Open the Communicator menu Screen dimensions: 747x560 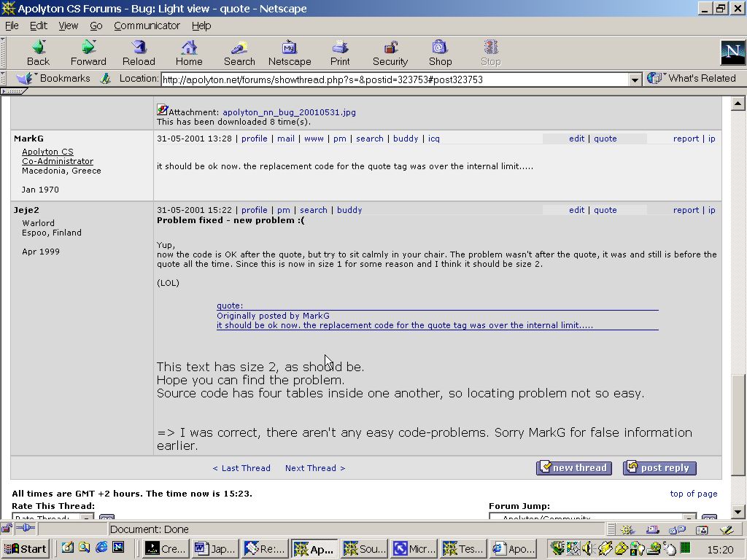click(147, 26)
